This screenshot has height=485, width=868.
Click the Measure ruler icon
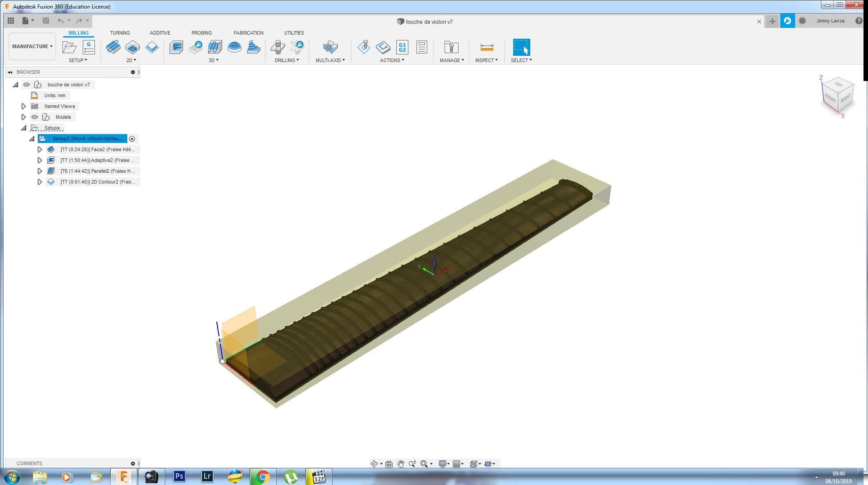coord(487,47)
